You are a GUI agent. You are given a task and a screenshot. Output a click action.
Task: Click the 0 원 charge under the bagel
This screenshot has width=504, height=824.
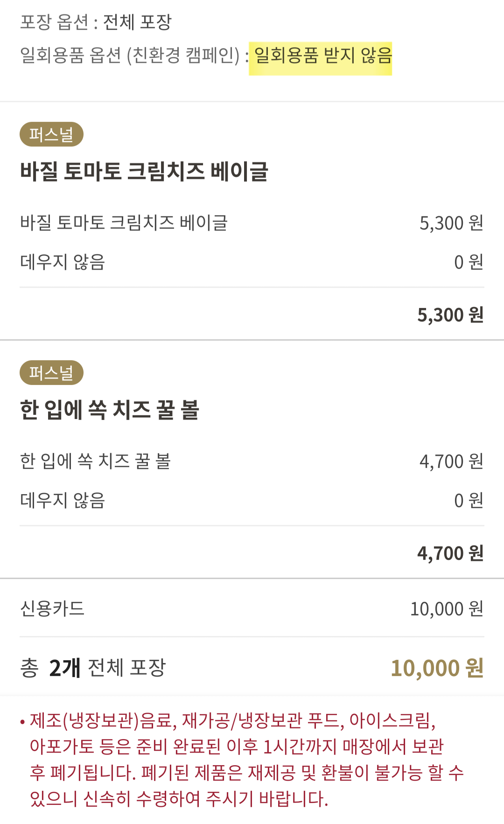pos(469,262)
